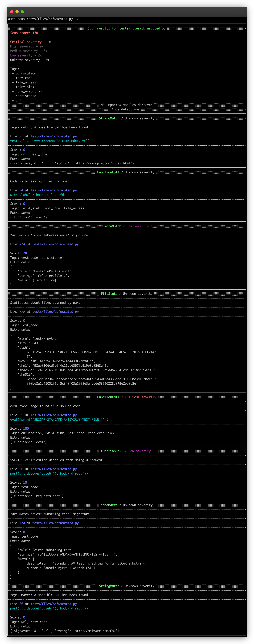Viewport: 254px width, 644px height.
Task: Click the red close window button
Action: pyautogui.click(x=11, y=12)
